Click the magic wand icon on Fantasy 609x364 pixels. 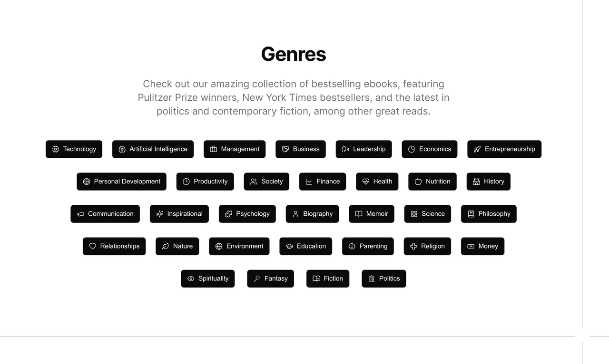click(x=257, y=278)
